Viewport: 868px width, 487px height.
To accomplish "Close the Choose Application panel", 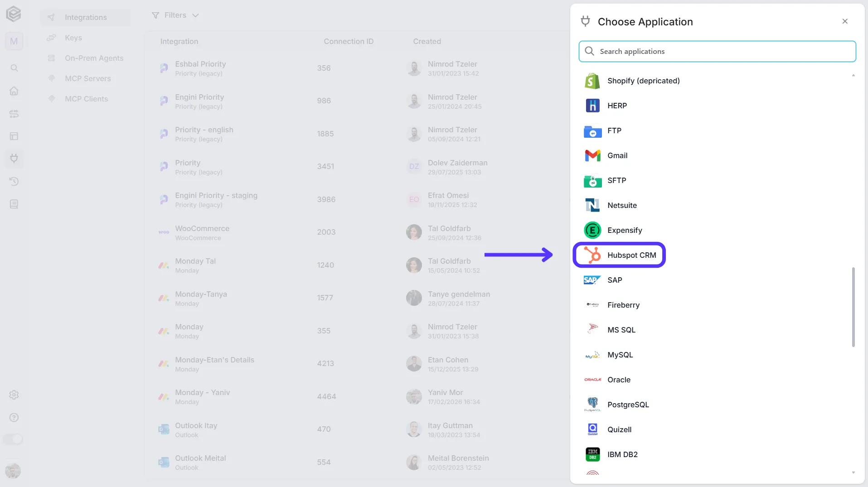I will point(844,21).
